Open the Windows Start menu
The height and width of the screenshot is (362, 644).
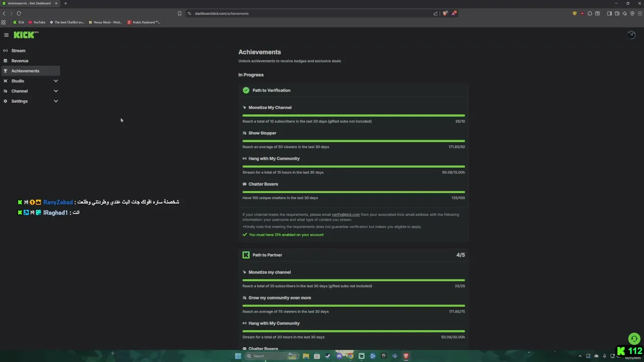pos(238,356)
